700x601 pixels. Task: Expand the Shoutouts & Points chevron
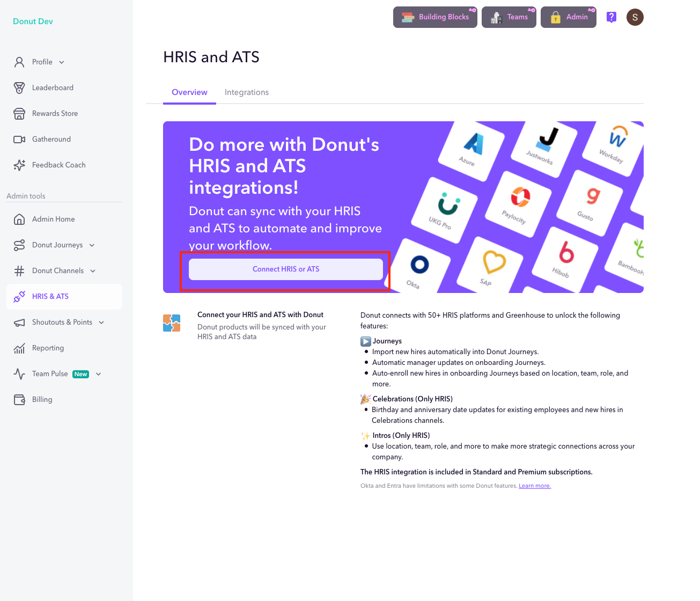point(101,323)
